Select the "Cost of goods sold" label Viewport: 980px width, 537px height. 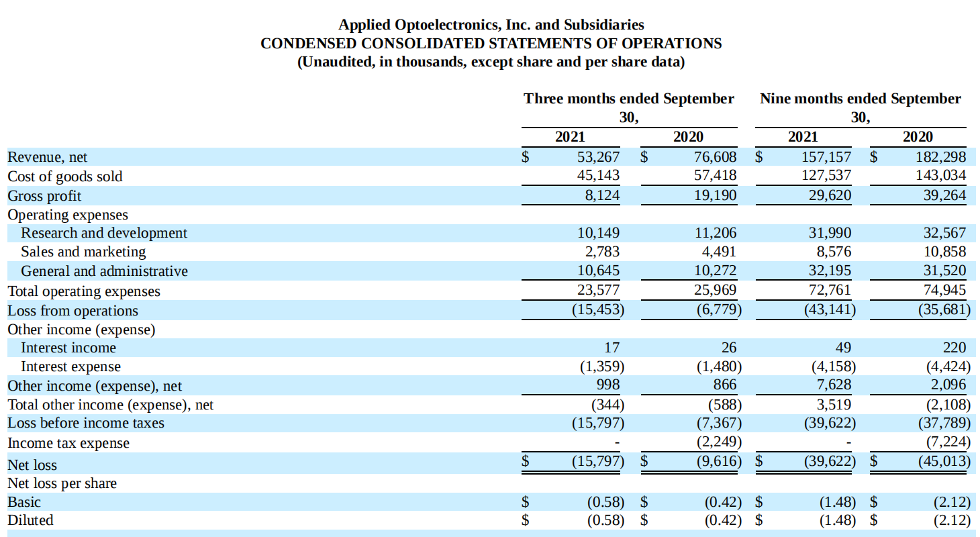[x=65, y=177]
